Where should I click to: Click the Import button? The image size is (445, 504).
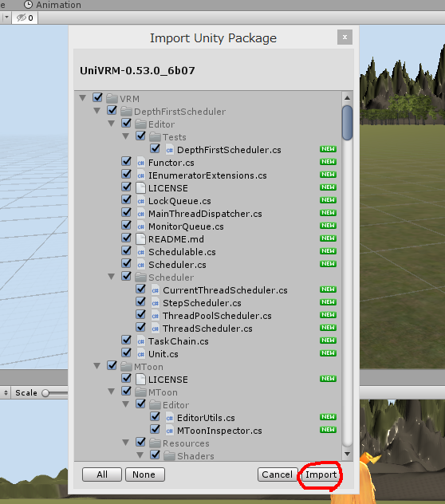click(321, 474)
